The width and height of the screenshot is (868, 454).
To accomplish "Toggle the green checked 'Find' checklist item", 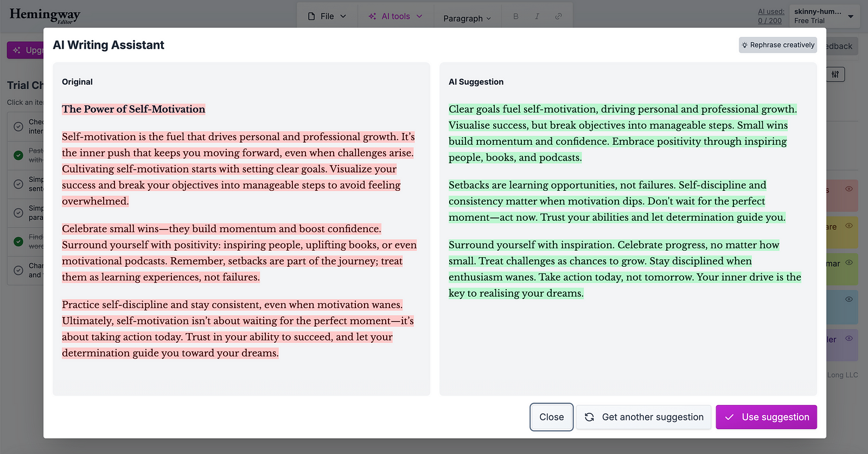I will click(18, 241).
